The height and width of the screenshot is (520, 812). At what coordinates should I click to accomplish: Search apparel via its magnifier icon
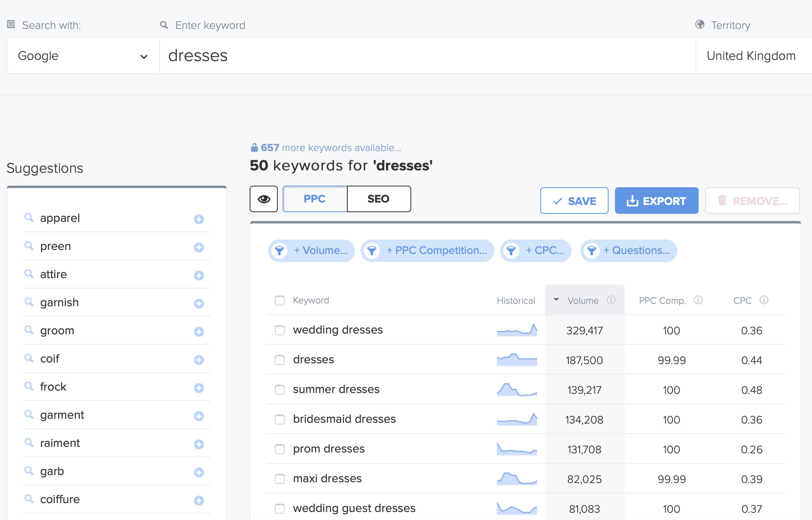click(x=29, y=217)
